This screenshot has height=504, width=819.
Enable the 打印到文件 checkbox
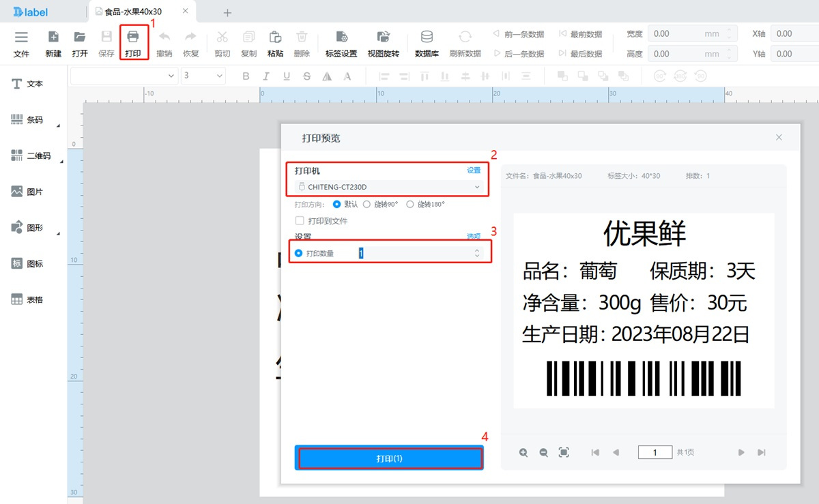pyautogui.click(x=298, y=220)
